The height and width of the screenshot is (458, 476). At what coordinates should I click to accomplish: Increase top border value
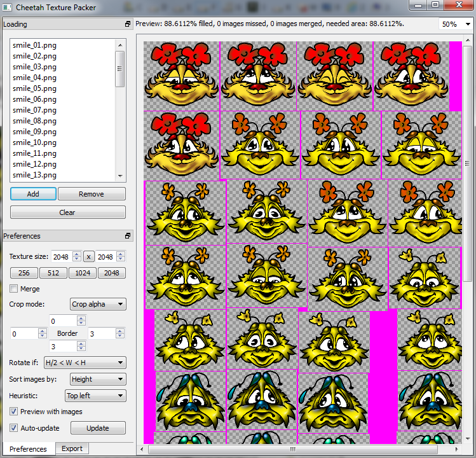81,318
